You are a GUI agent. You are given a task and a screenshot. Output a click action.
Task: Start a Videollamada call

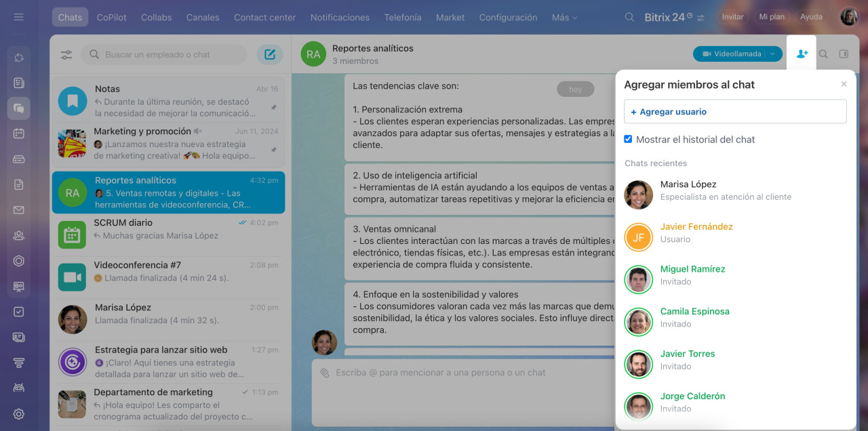coord(731,54)
